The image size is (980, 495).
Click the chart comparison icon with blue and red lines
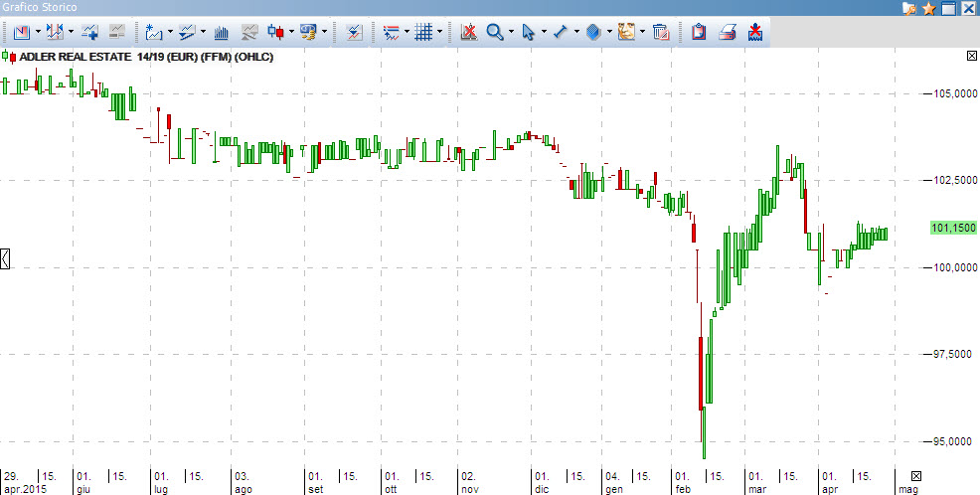355,32
